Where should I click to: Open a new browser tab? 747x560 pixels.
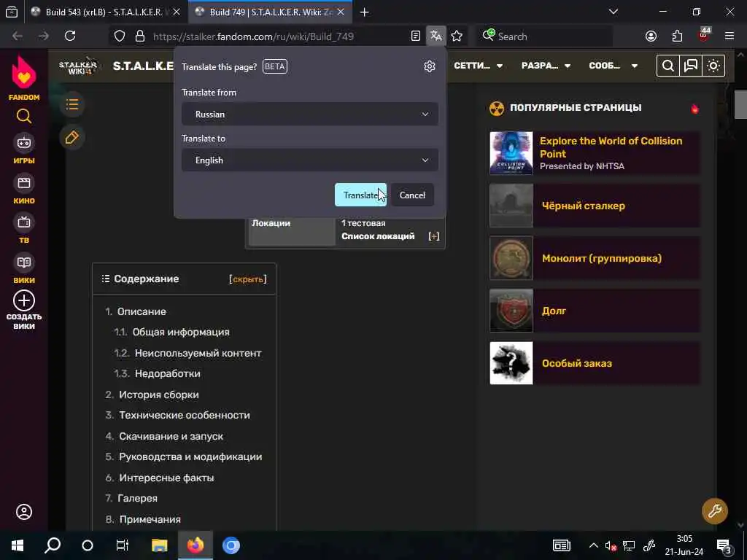pyautogui.click(x=365, y=12)
